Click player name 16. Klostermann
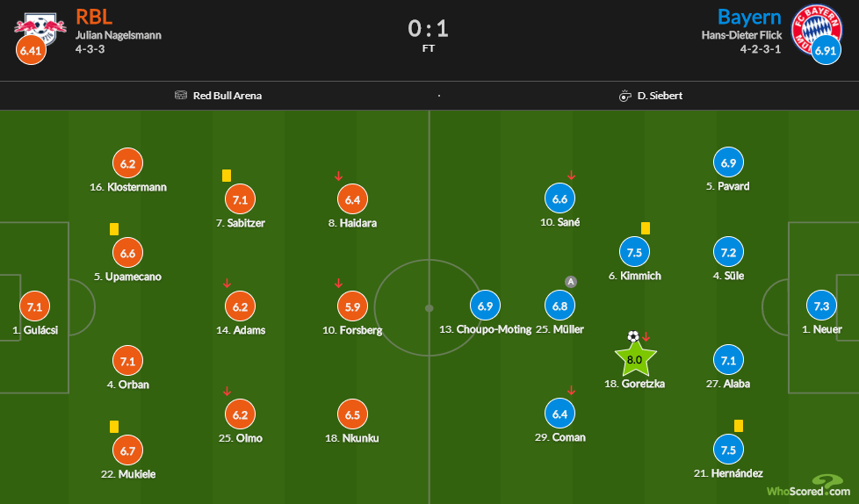The image size is (859, 504). [x=128, y=187]
